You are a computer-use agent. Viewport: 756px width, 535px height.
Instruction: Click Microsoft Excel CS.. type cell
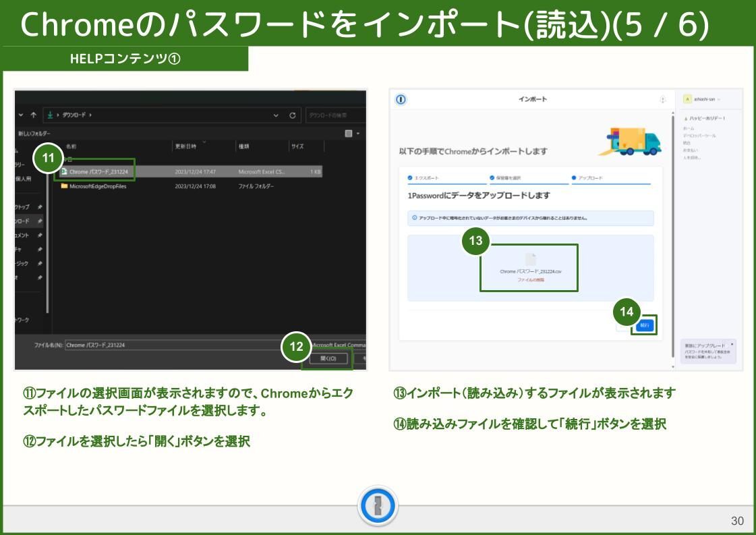pos(261,172)
